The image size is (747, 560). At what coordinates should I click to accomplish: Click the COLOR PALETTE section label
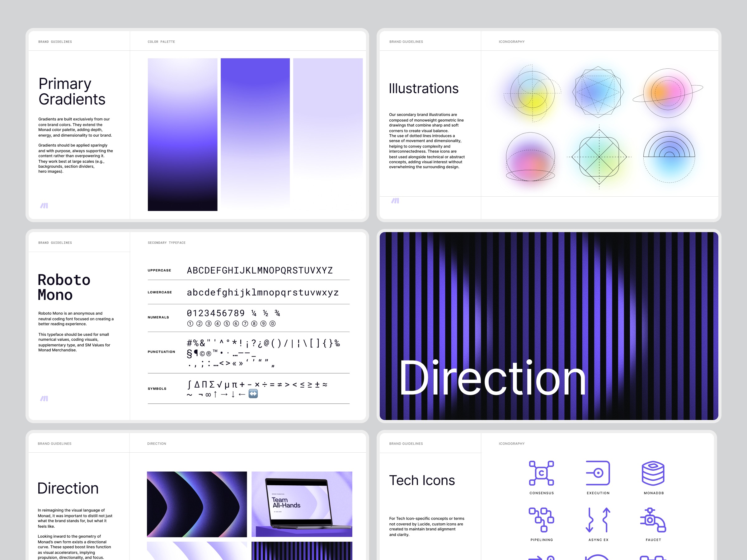(161, 42)
